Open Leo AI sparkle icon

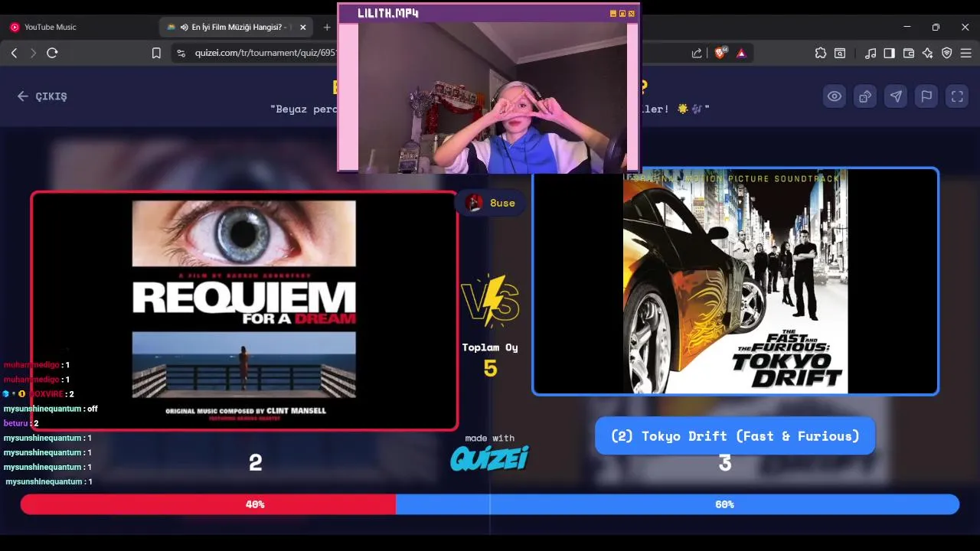tap(928, 53)
